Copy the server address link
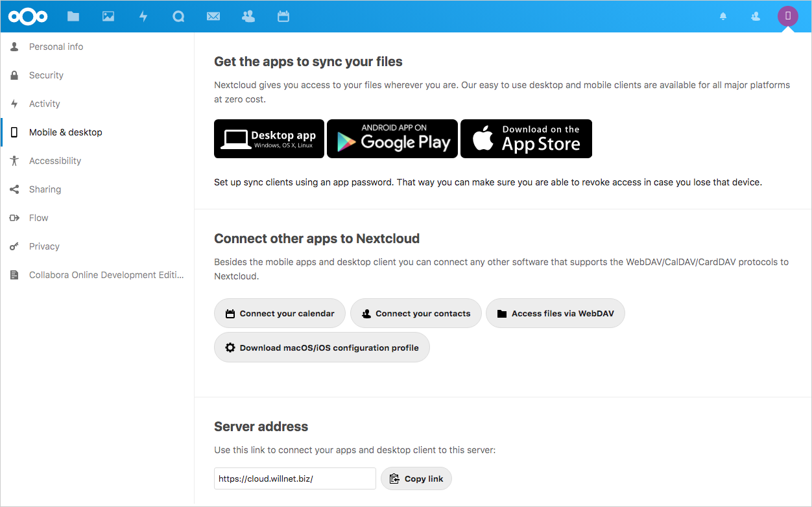Viewport: 812px width, 507px height. 416,479
